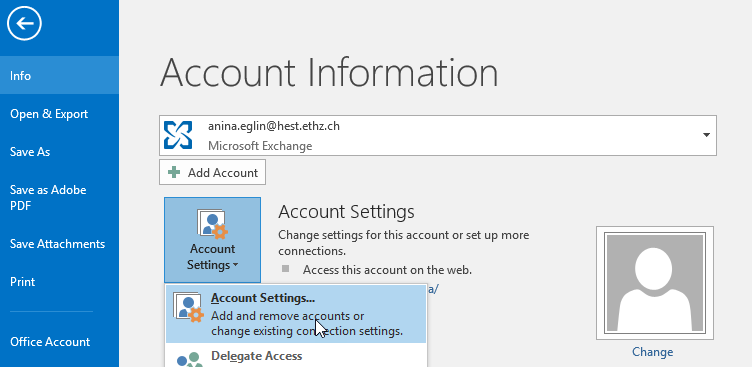Click the Microsoft Exchange account icon
The image size is (752, 367).
[177, 135]
